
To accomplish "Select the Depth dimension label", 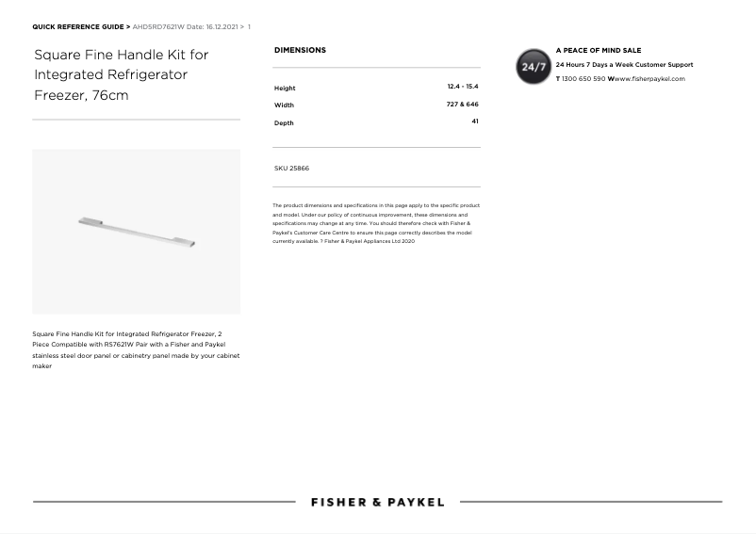I will point(284,123).
